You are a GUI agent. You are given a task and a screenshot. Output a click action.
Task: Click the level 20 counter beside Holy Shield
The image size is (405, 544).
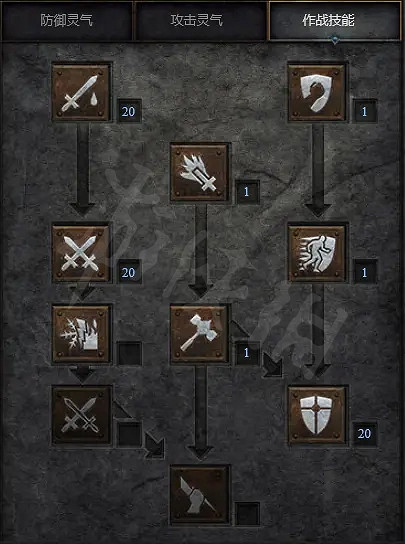pos(365,434)
